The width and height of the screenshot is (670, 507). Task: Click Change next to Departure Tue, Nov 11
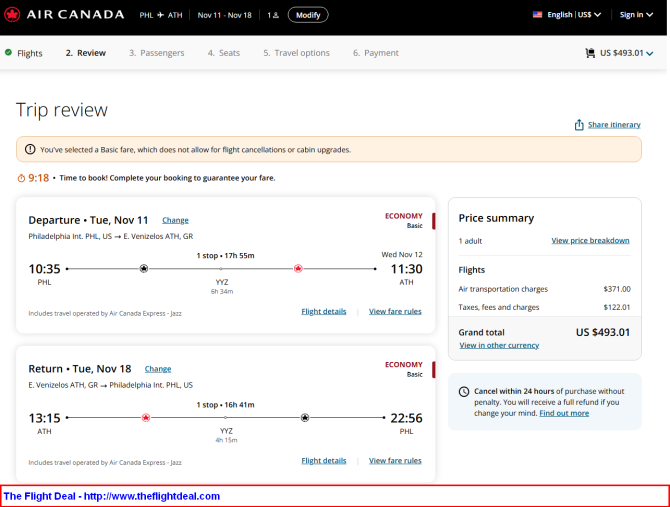175,220
